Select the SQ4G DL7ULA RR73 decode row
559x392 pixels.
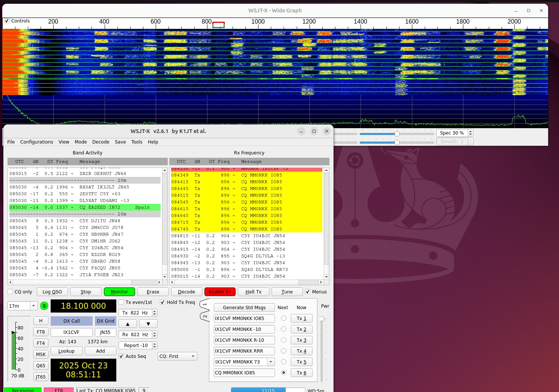[x=246, y=270]
